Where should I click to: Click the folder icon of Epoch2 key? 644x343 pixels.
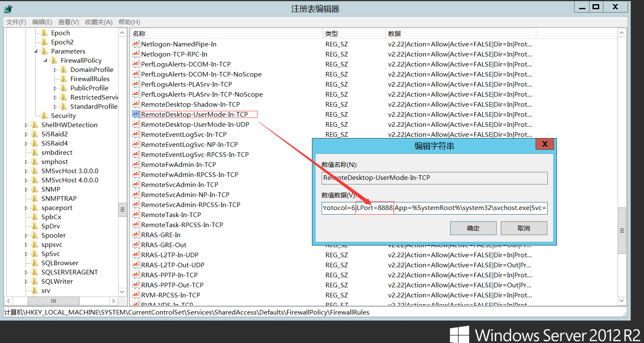[45, 42]
